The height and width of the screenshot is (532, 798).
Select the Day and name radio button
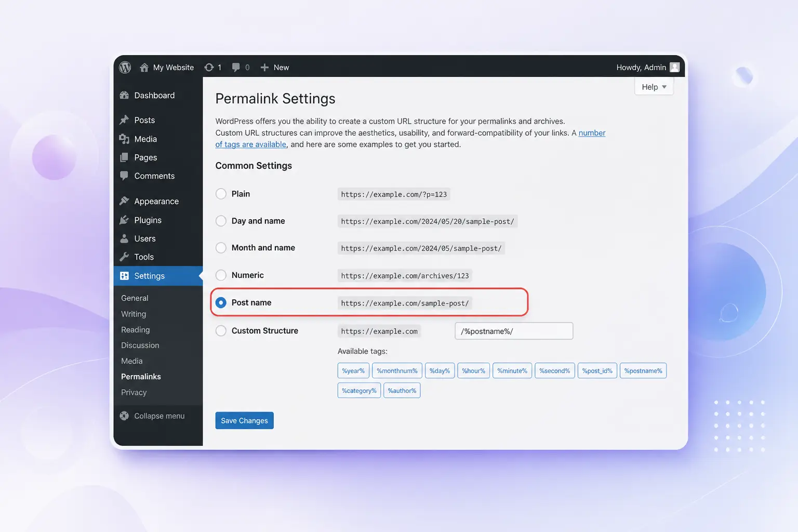(x=221, y=221)
